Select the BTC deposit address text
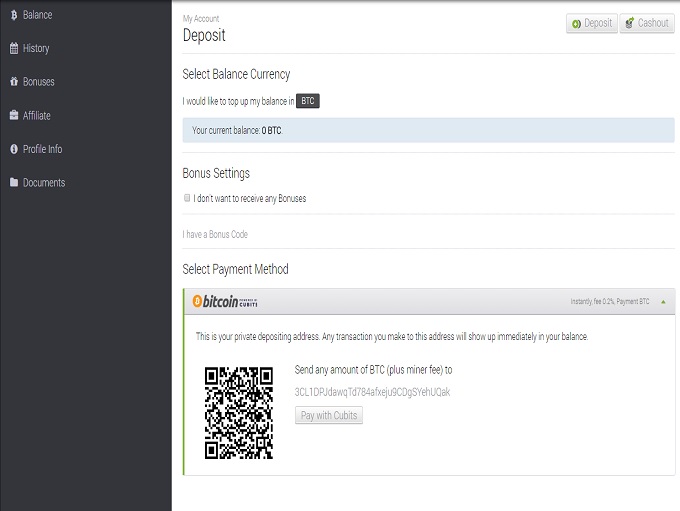680x511 pixels. pos(372,392)
